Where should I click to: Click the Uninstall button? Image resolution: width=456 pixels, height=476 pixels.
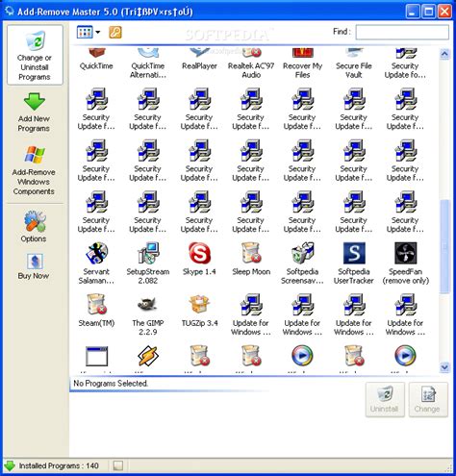tap(385, 399)
